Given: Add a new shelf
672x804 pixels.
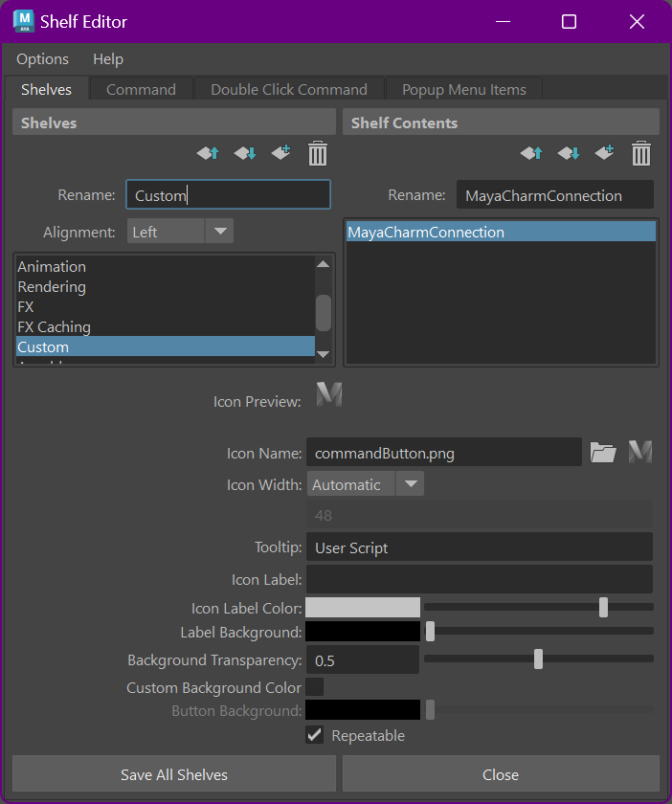Looking at the screenshot, I should pos(281,153).
